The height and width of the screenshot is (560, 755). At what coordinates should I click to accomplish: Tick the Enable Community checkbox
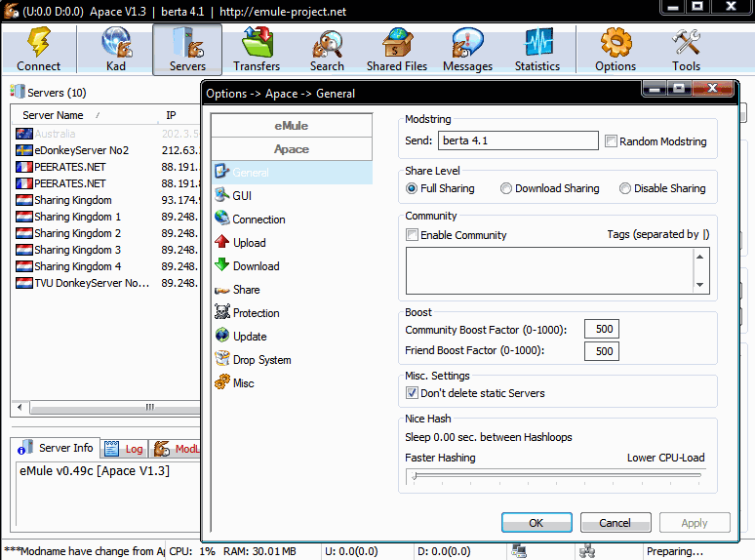click(x=413, y=235)
